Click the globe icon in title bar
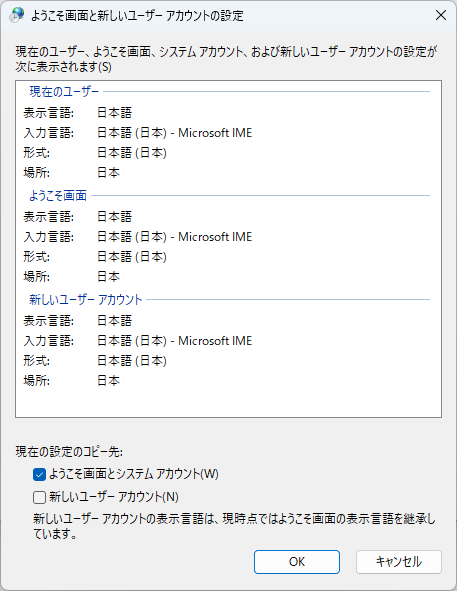This screenshot has height=591, width=457. pyautogui.click(x=16, y=15)
